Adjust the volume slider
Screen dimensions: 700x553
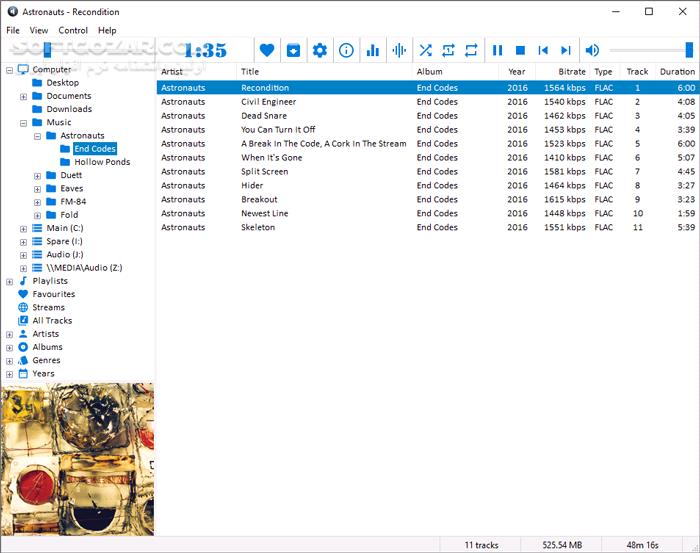(650, 50)
